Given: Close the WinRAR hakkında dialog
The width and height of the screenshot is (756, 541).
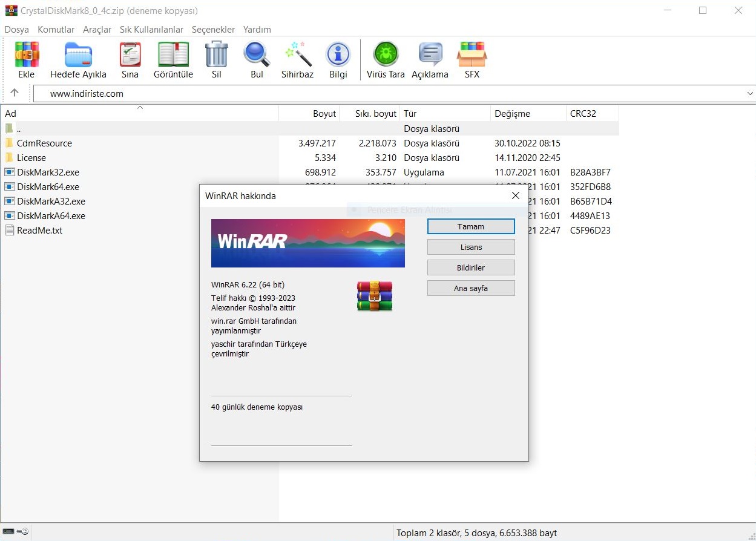Looking at the screenshot, I should pos(516,195).
